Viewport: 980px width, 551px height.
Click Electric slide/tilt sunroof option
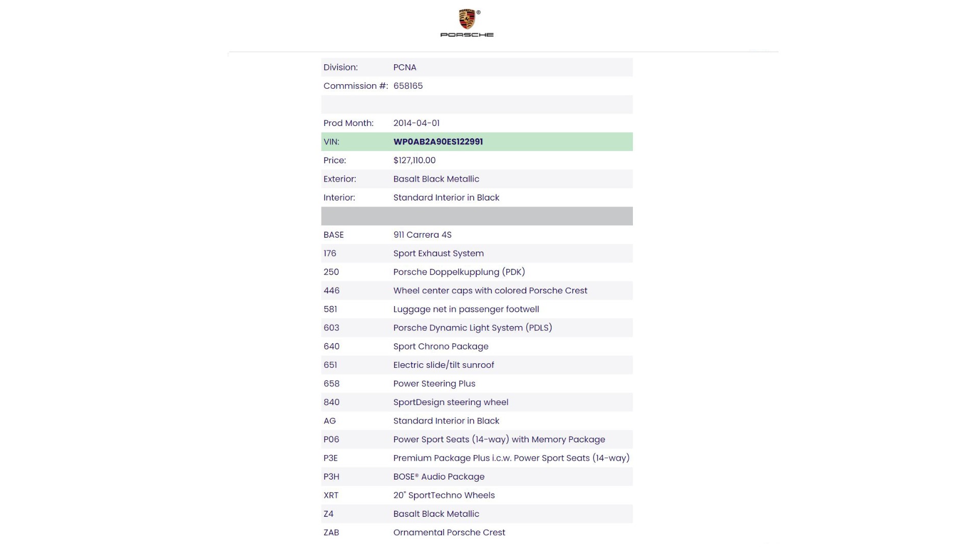coord(444,365)
